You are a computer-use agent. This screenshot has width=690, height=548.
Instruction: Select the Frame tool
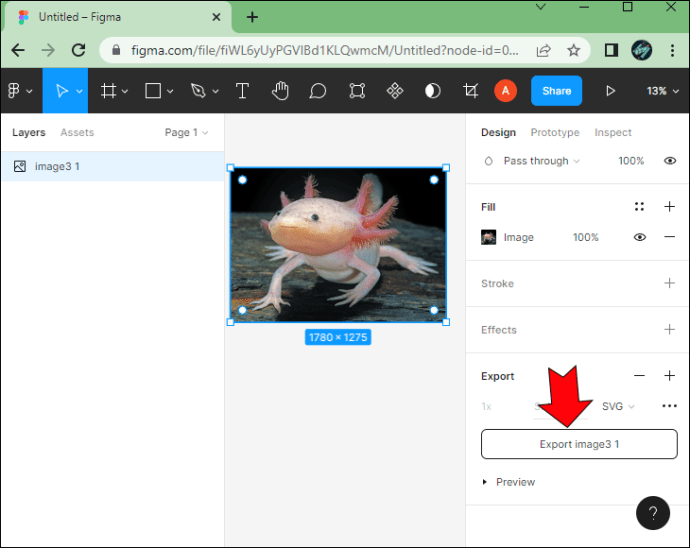(x=108, y=91)
